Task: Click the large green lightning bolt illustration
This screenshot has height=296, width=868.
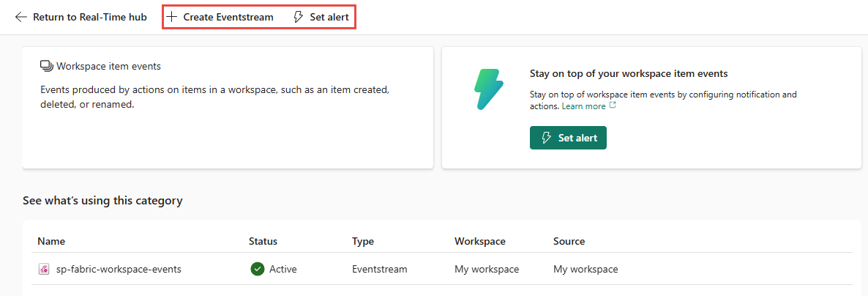Action: (488, 89)
